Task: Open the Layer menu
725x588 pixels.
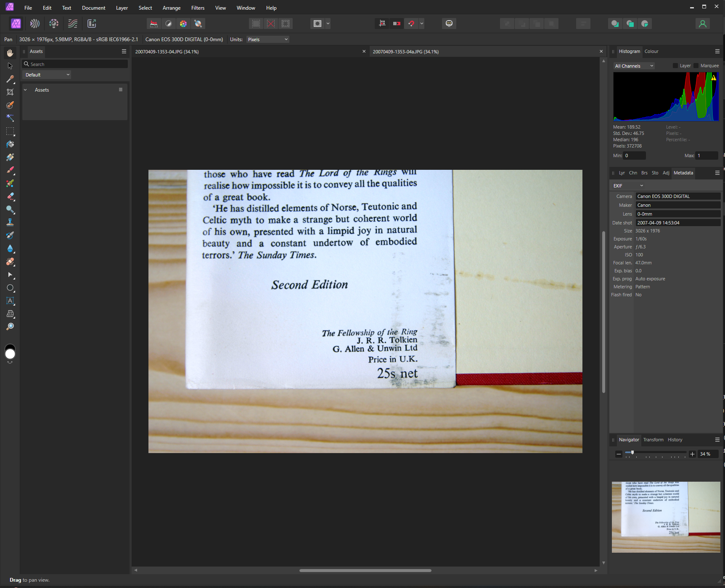Action: [122, 8]
